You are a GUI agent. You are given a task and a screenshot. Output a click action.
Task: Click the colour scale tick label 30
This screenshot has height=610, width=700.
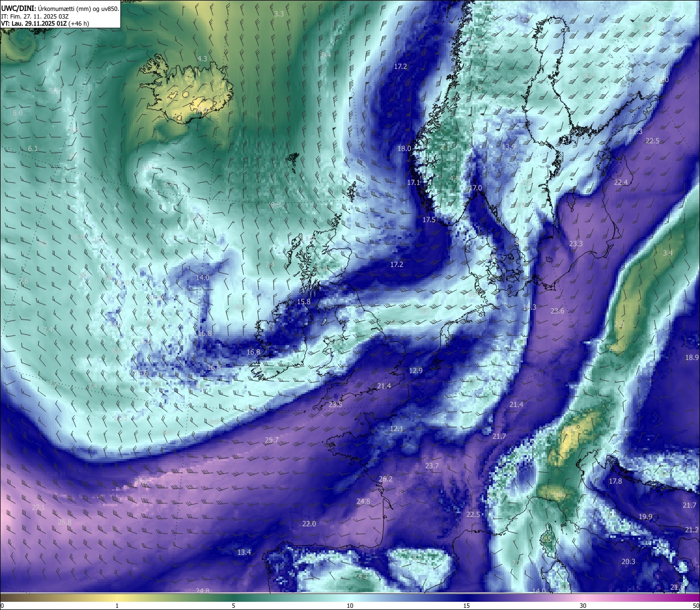[x=583, y=606]
